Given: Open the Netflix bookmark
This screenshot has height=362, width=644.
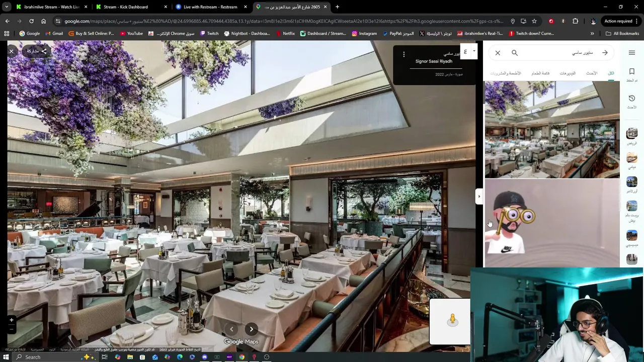Looking at the screenshot, I should point(285,34).
